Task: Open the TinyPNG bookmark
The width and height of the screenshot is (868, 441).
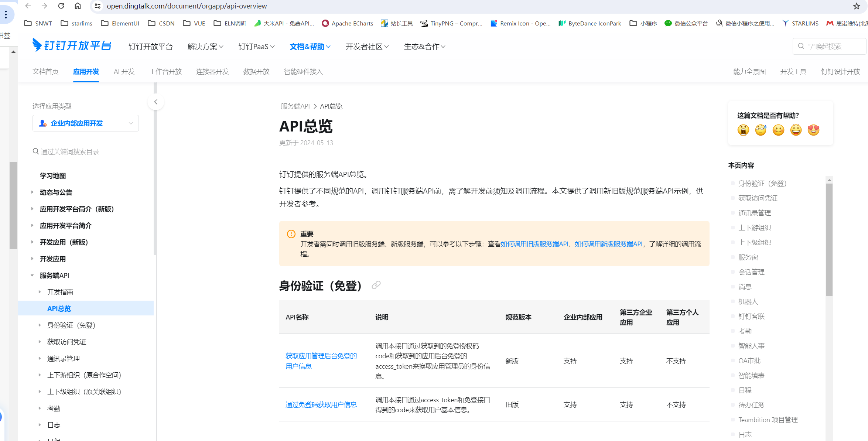Action: coord(451,23)
